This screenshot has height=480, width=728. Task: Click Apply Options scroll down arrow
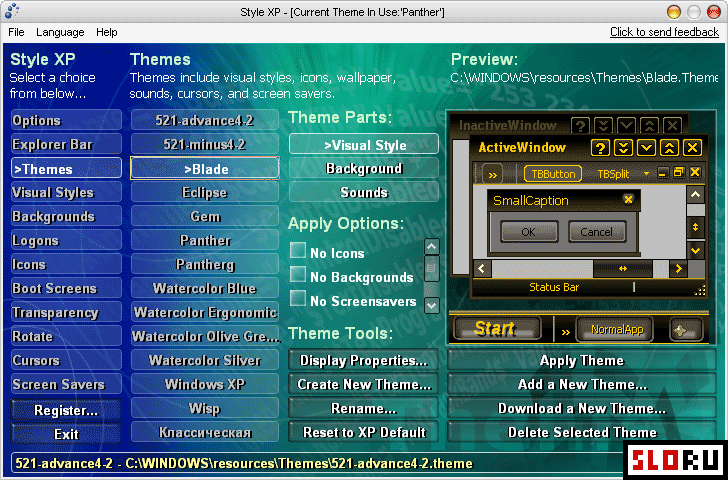432,305
